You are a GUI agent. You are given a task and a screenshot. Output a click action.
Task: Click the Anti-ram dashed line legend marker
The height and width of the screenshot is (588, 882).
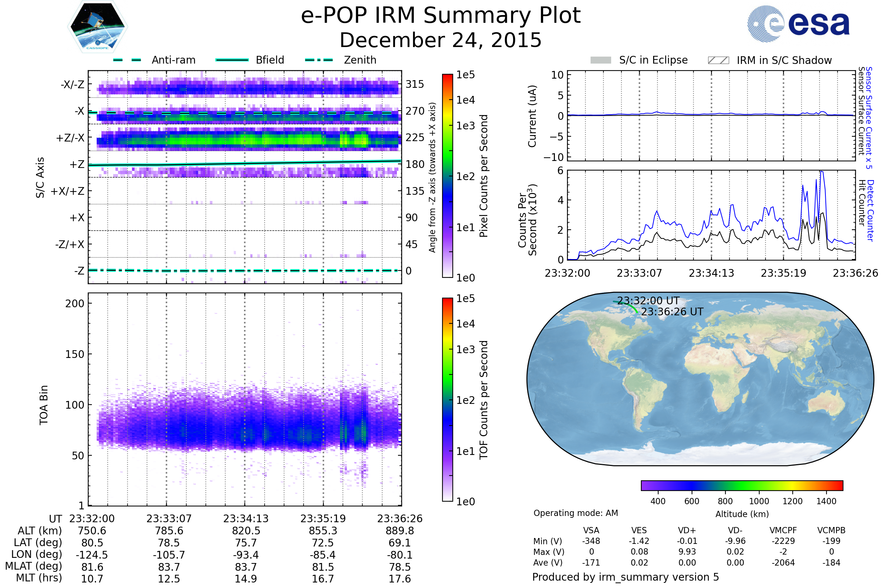[x=127, y=60]
